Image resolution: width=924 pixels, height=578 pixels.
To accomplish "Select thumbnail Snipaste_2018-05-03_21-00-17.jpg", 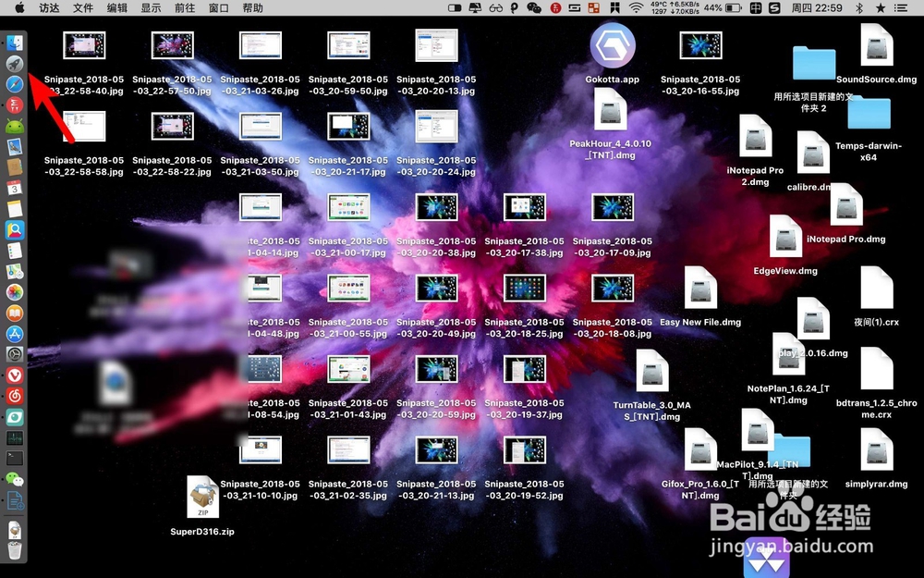I will tap(348, 207).
